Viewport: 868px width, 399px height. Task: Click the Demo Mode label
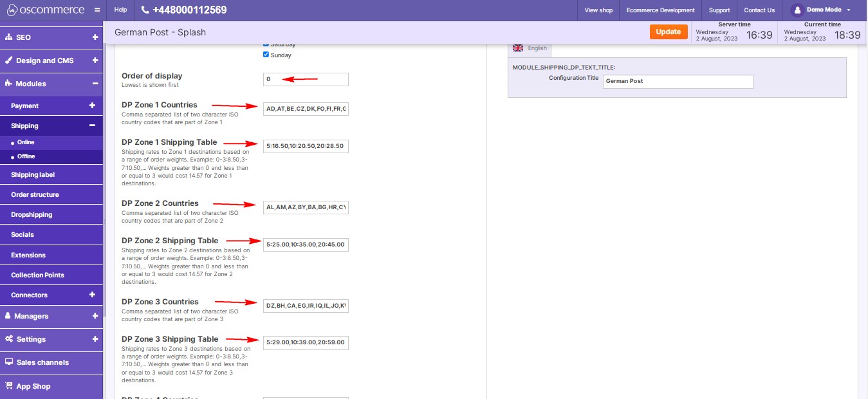coord(824,10)
